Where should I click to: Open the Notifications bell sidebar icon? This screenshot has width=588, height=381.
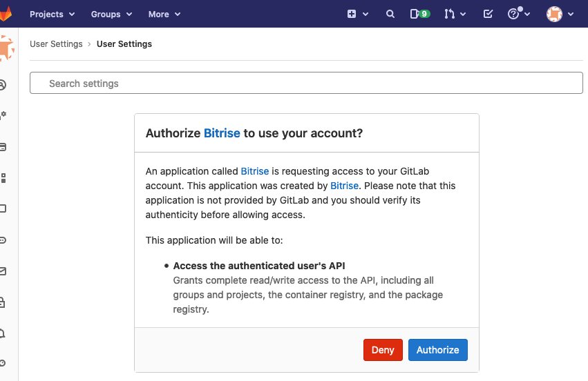tap(2, 333)
